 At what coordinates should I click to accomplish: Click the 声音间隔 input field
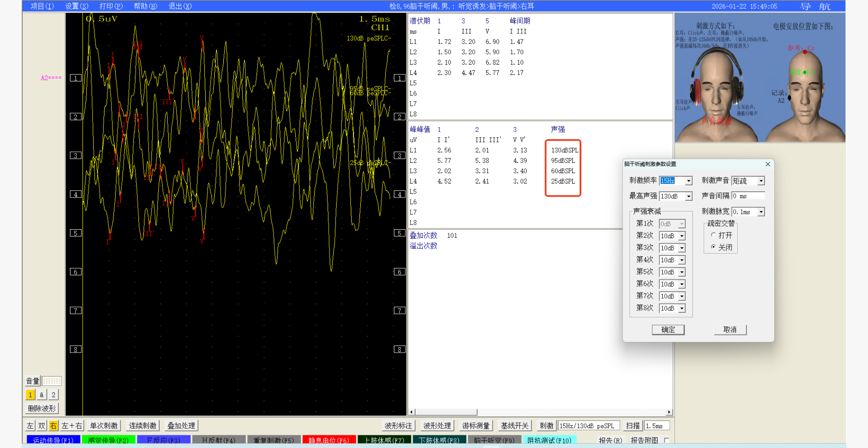pyautogui.click(x=748, y=196)
